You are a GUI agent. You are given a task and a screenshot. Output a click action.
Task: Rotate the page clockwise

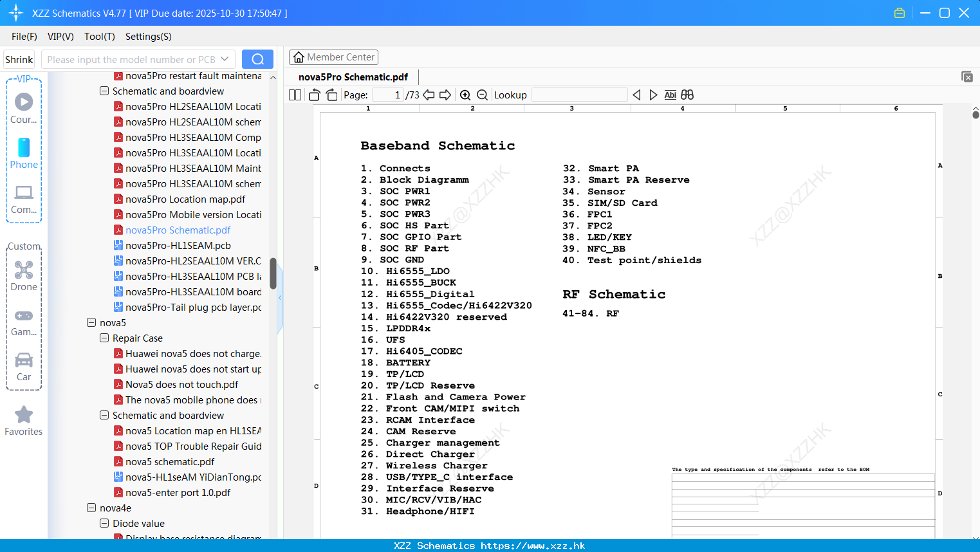(331, 95)
